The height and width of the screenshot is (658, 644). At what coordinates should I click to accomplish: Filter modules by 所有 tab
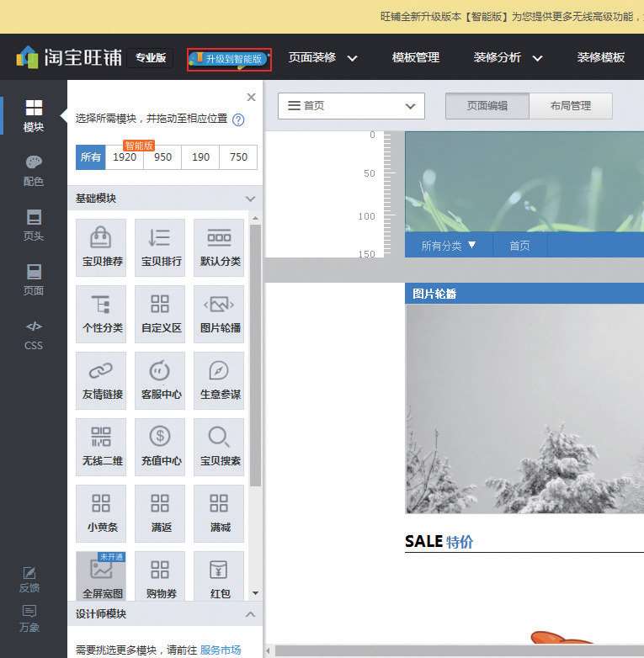click(91, 157)
